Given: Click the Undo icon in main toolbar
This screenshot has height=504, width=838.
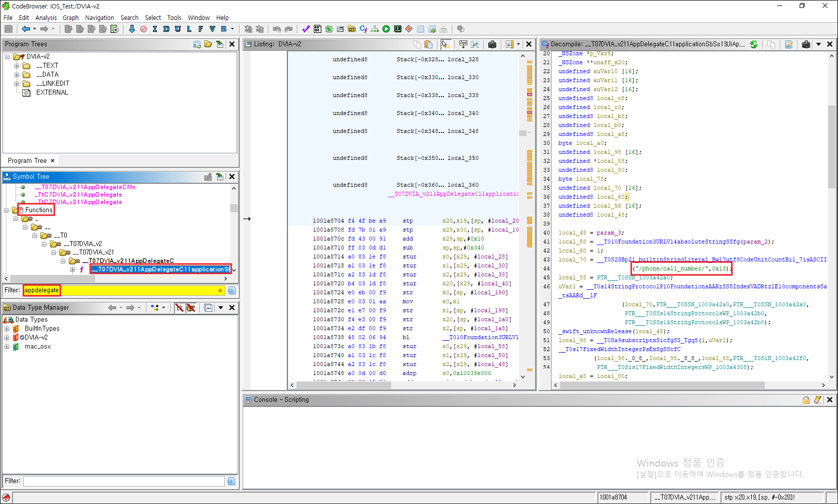Looking at the screenshot, I should coord(277,29).
